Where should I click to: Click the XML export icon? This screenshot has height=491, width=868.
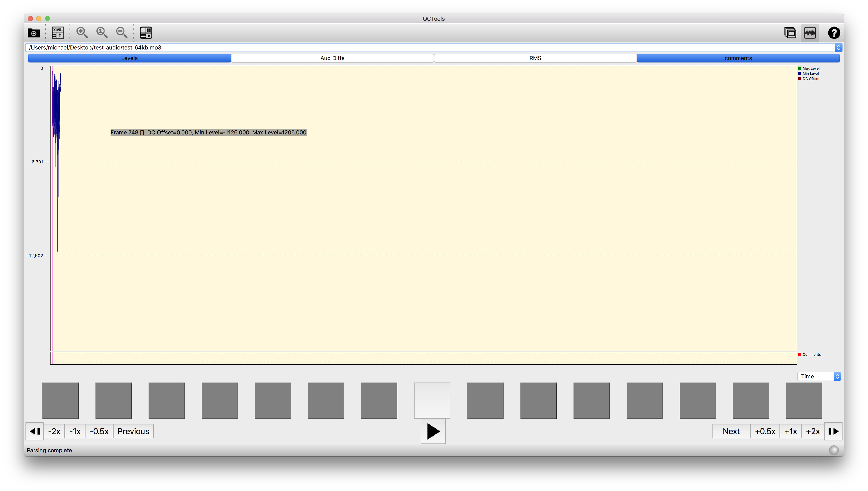click(x=58, y=33)
